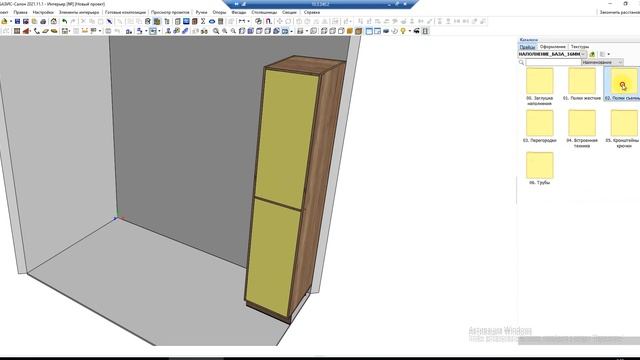Open the 04. Встроенная техника folder
The height and width of the screenshot is (360, 640).
coord(582,129)
